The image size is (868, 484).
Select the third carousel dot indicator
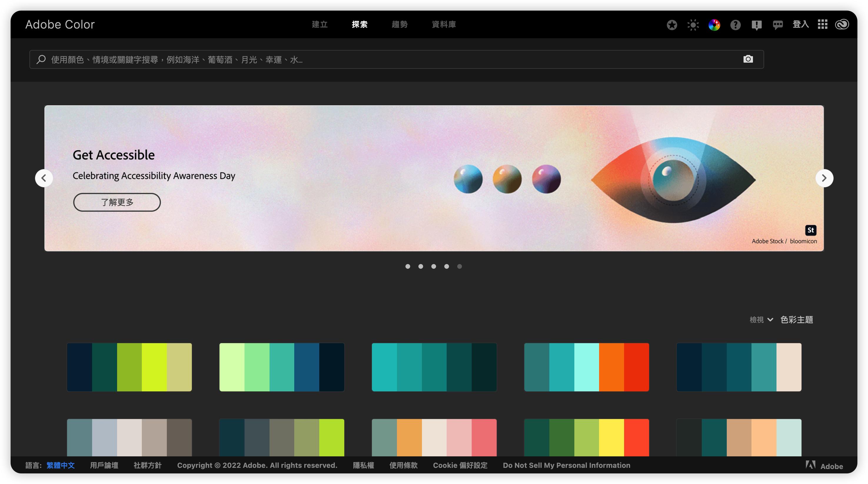coord(434,266)
